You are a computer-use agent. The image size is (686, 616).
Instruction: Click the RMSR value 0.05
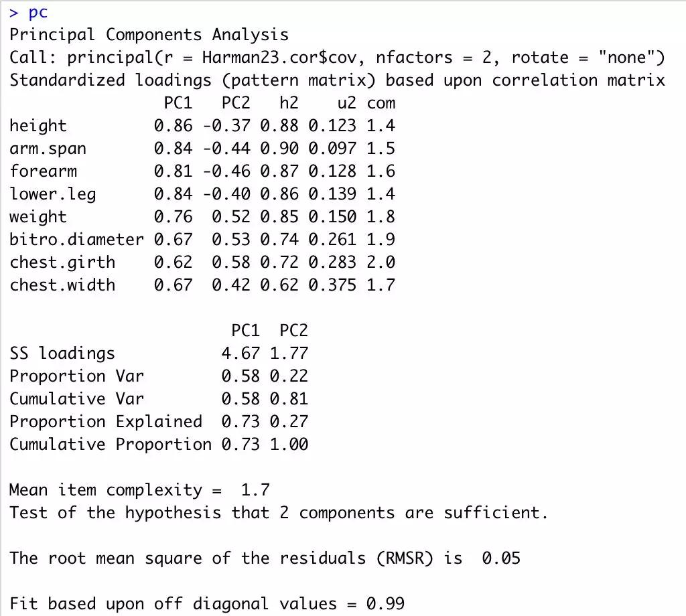[x=501, y=558]
